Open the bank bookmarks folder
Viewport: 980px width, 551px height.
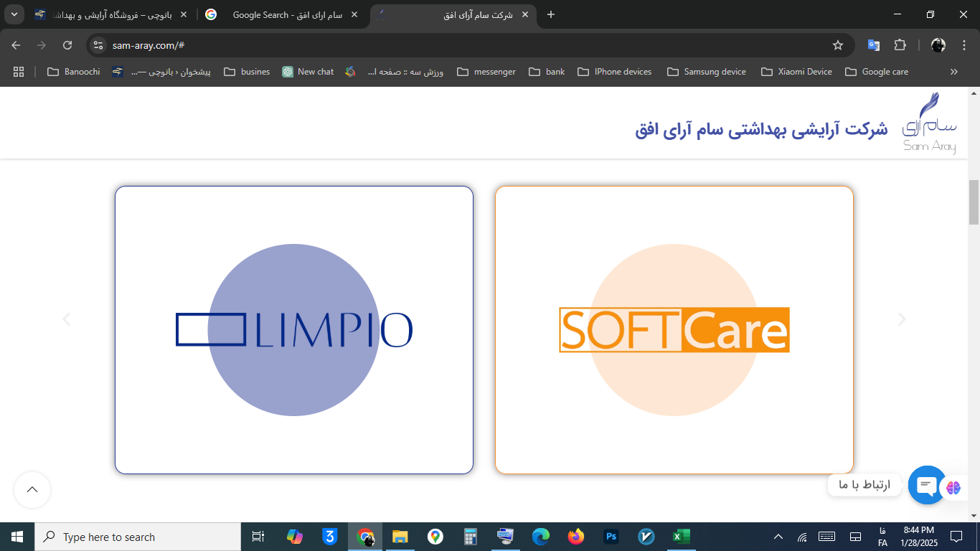pyautogui.click(x=547, y=72)
